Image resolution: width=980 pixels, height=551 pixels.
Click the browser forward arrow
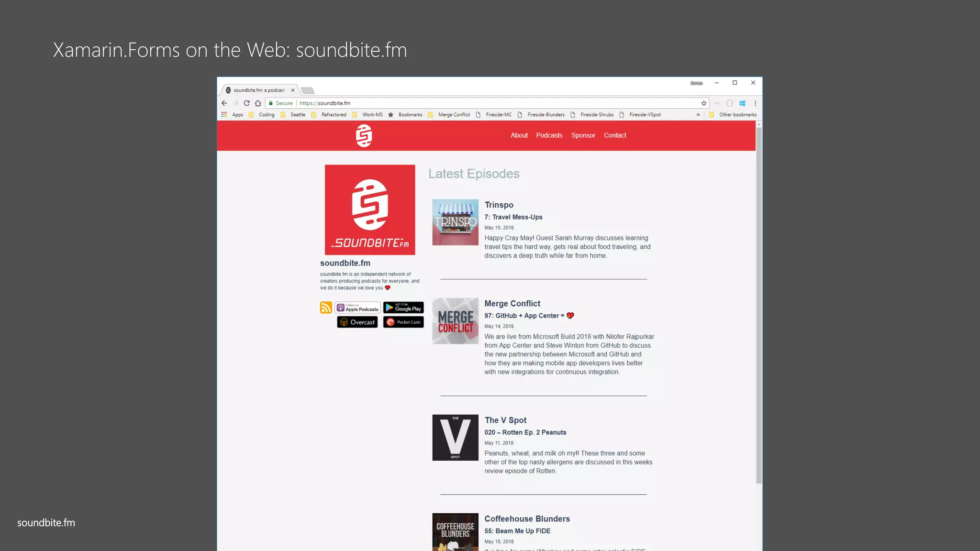(x=235, y=103)
